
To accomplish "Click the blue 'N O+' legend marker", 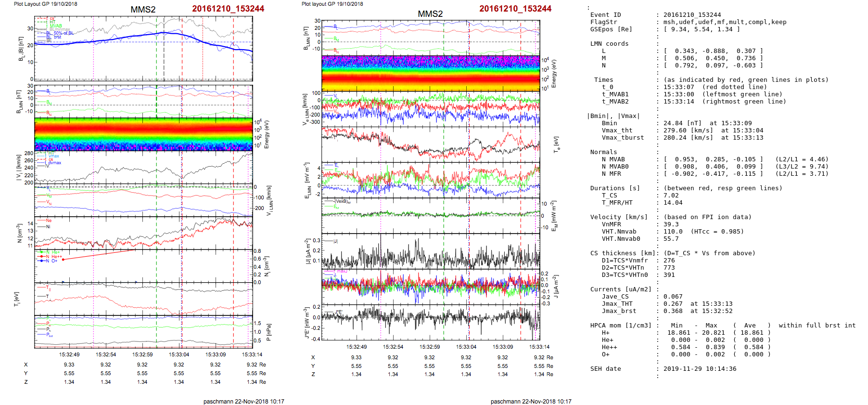I will 42,261.
